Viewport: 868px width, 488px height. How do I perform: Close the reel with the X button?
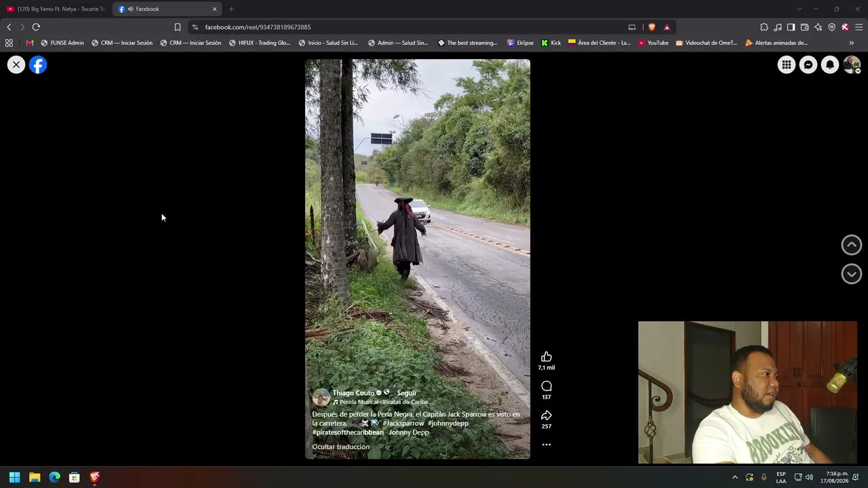pyautogui.click(x=16, y=64)
